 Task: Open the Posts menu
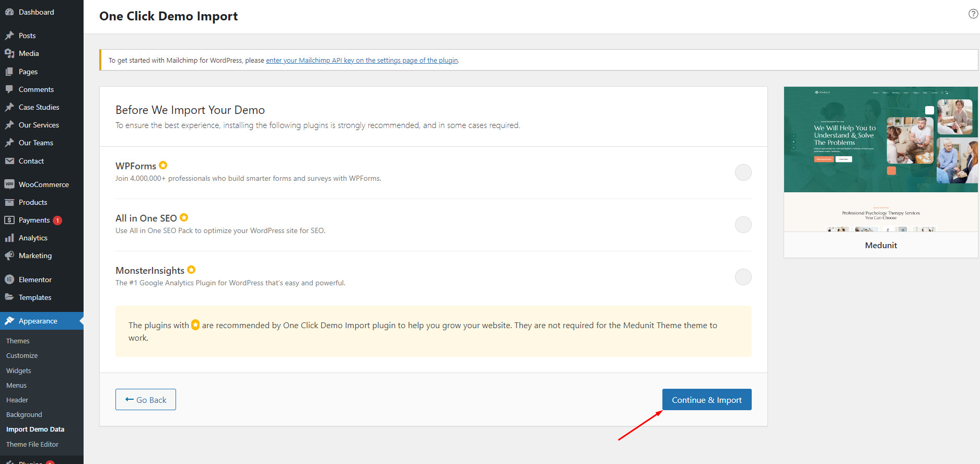point(42,36)
